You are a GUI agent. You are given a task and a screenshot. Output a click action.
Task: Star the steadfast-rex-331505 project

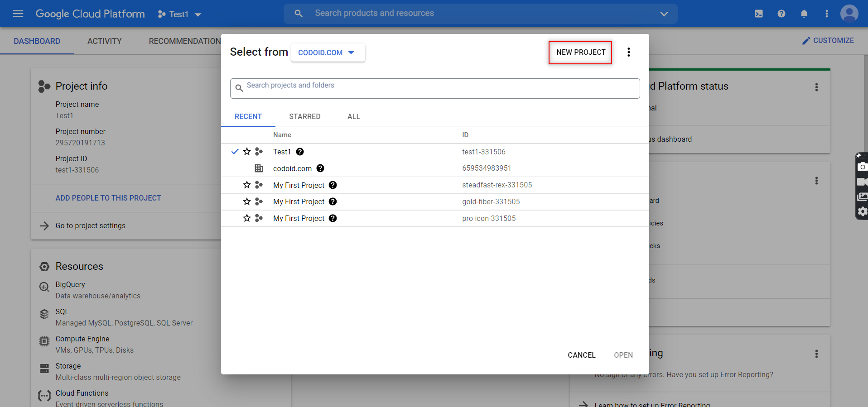pos(247,185)
